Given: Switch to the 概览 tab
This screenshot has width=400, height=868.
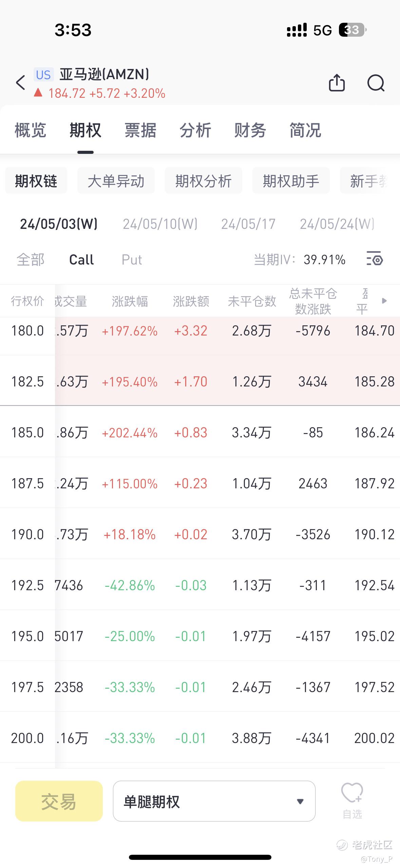Looking at the screenshot, I should click(x=30, y=130).
